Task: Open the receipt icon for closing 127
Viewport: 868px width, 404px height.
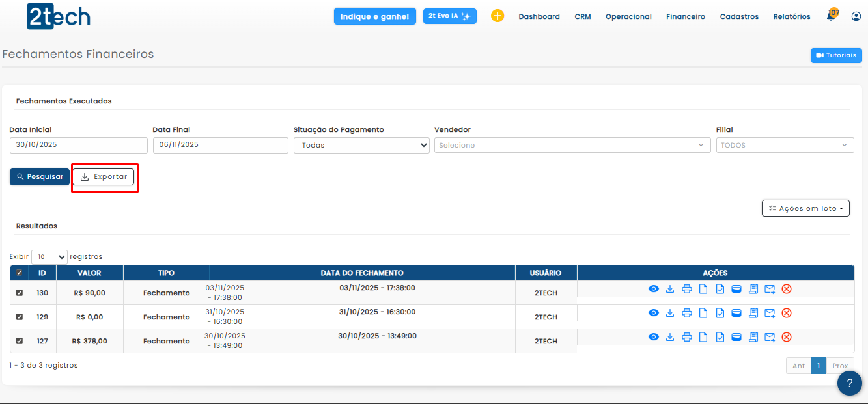Action: point(753,337)
